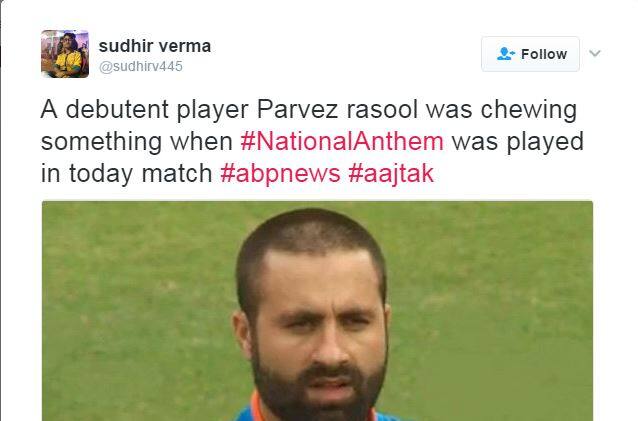
Task: Click the person-plus icon on Follow button
Action: pos(506,54)
